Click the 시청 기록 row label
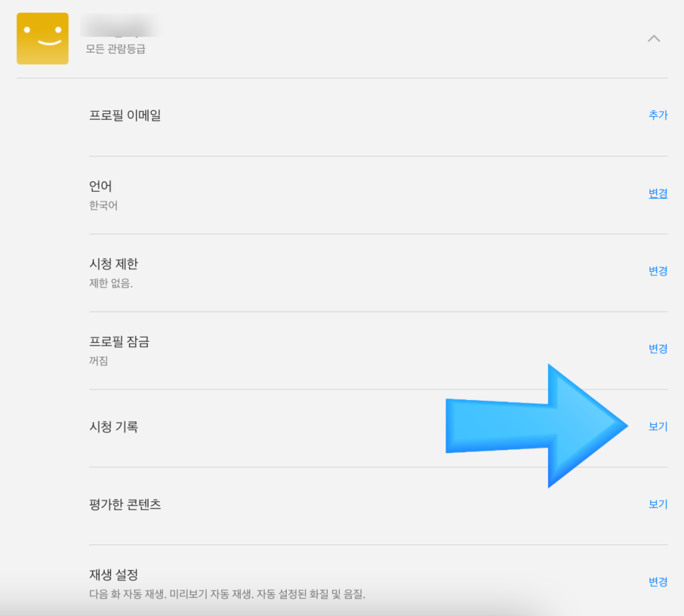Viewport: 684px width, 616px height. [113, 427]
